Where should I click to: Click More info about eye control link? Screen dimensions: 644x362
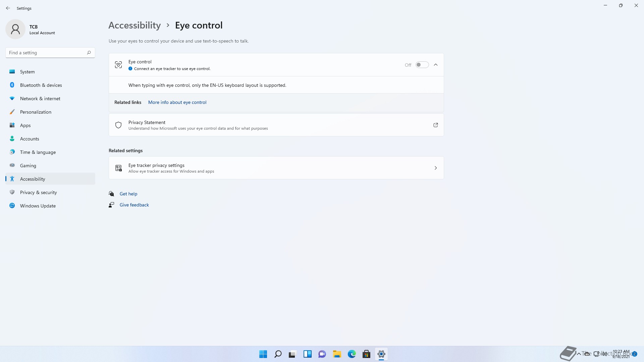(177, 102)
